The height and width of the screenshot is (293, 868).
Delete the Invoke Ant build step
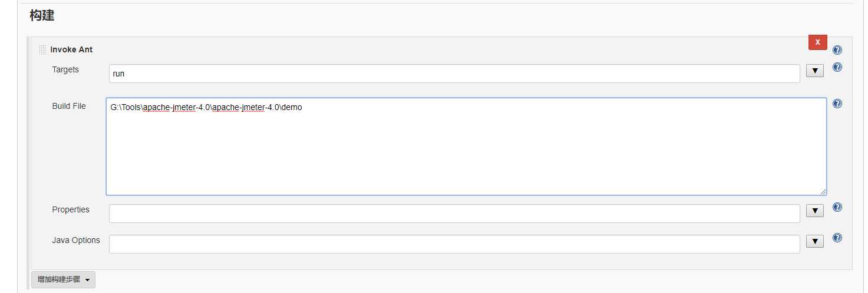[x=818, y=42]
